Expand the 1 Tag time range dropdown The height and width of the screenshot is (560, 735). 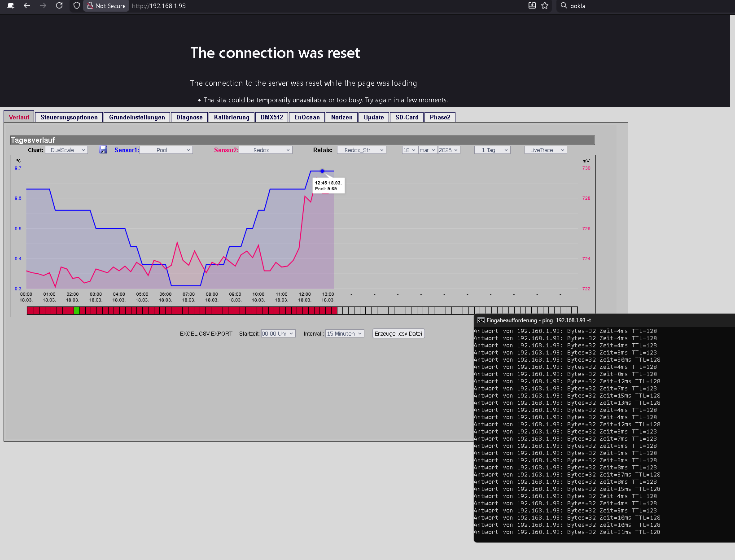click(492, 150)
